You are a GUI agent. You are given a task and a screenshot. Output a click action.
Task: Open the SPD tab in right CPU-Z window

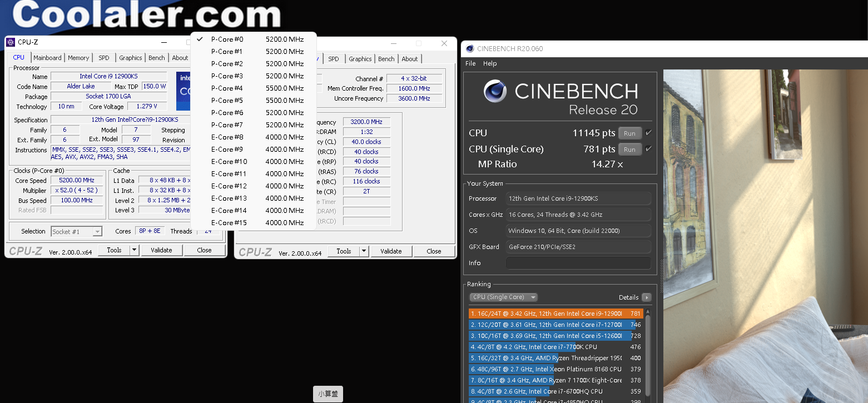point(334,59)
